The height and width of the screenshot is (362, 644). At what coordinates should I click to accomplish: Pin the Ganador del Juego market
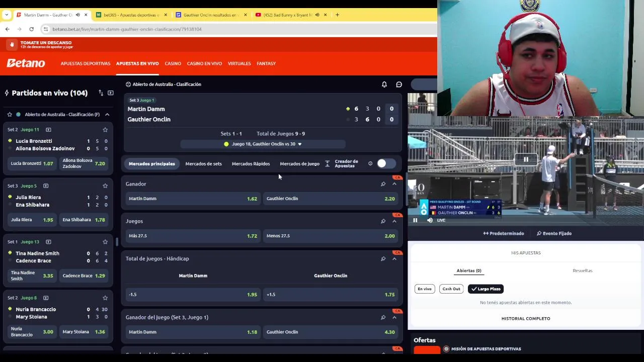point(383,317)
